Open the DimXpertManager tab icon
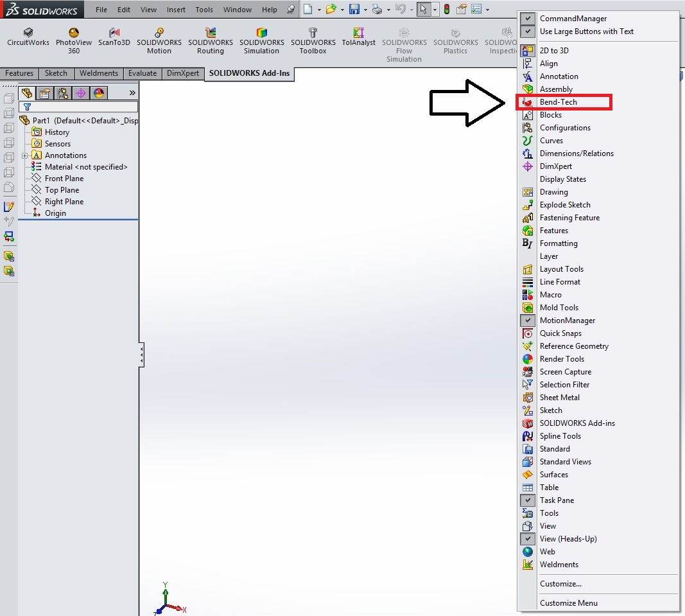 [81, 93]
